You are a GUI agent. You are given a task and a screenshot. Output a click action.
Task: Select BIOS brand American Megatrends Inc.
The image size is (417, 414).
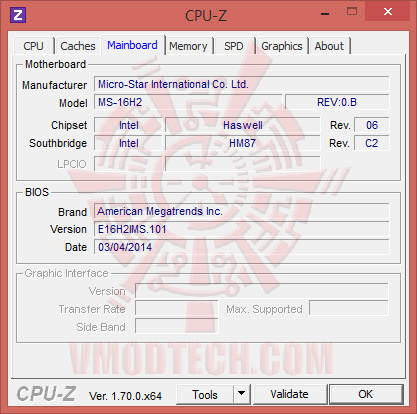(242, 211)
